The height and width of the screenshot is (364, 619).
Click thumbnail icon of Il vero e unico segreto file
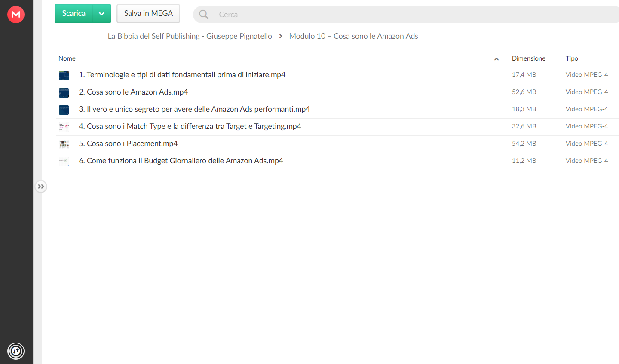click(64, 110)
